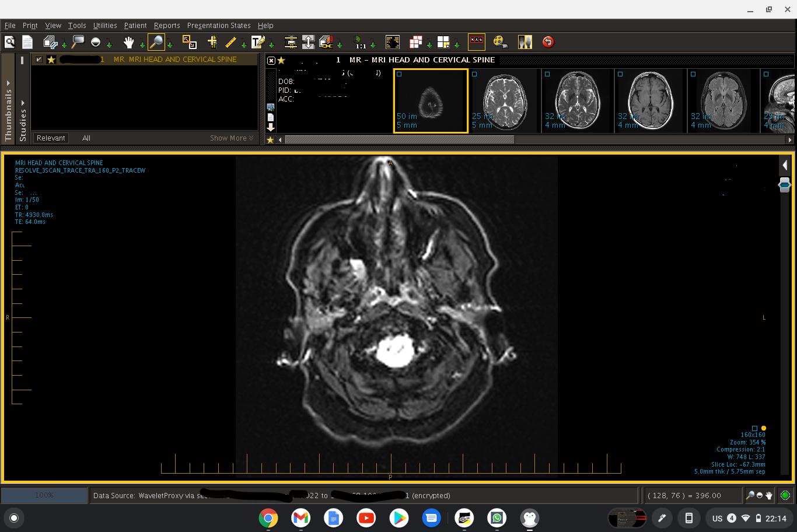The height and width of the screenshot is (532, 797).
Task: Open the View menu
Action: click(53, 26)
